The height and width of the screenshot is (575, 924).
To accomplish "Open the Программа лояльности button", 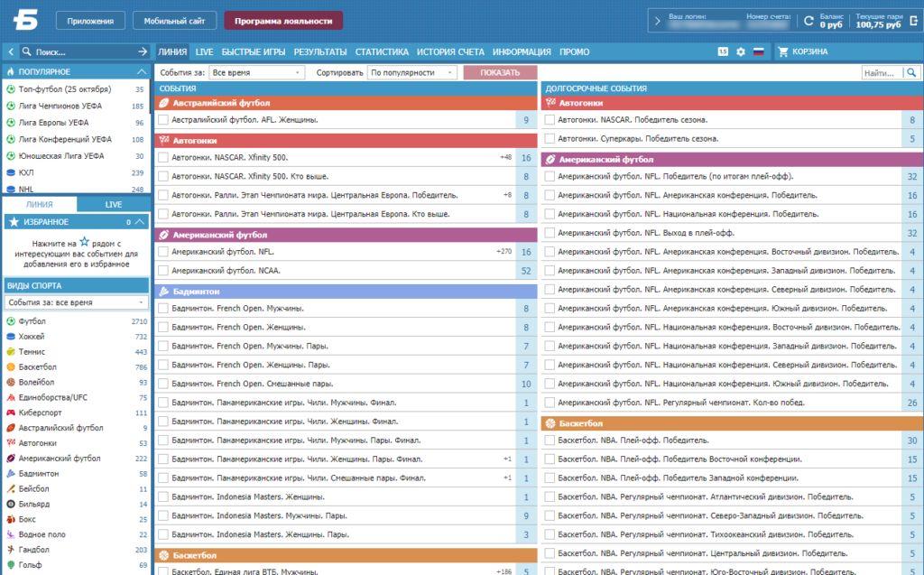I will 283,21.
